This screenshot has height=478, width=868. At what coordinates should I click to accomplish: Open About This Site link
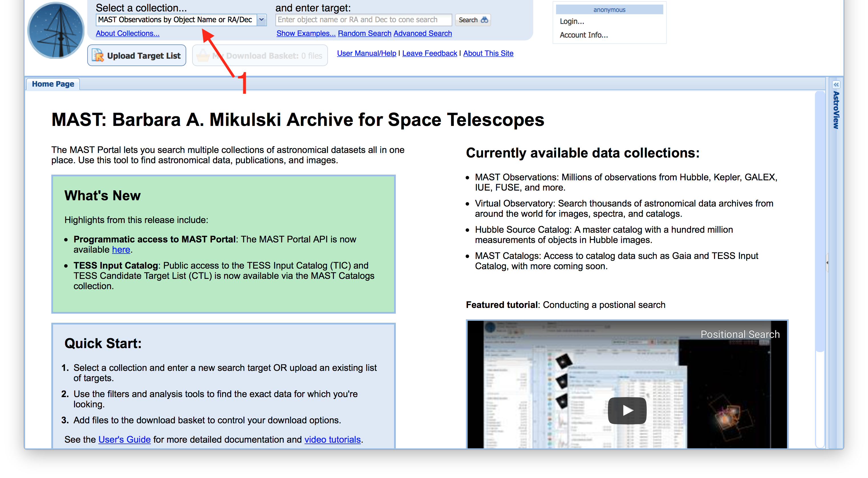488,53
